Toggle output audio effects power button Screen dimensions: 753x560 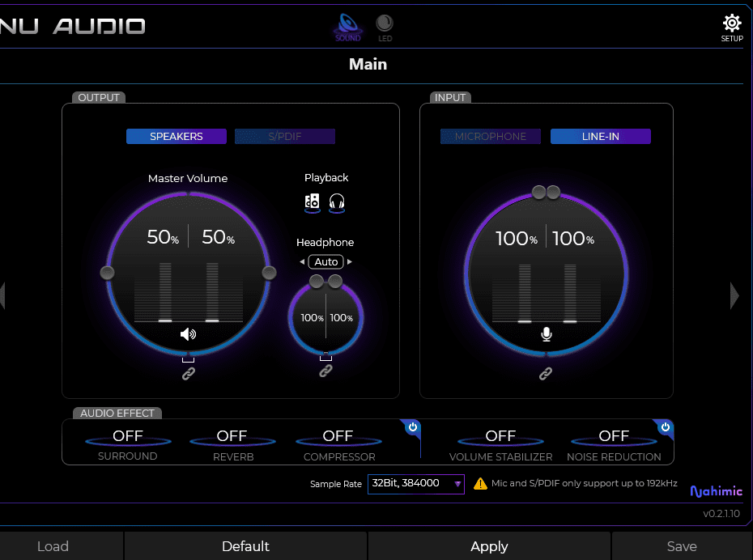412,427
